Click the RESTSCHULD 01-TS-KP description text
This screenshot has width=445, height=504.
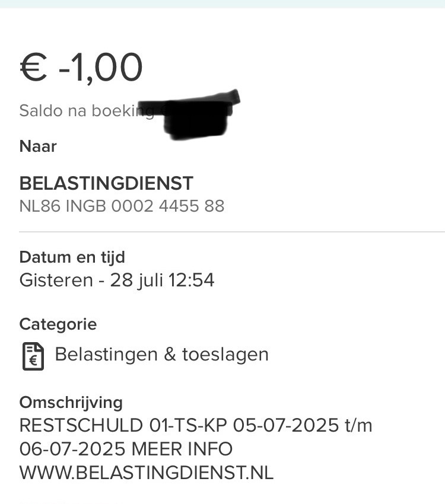pos(123,426)
